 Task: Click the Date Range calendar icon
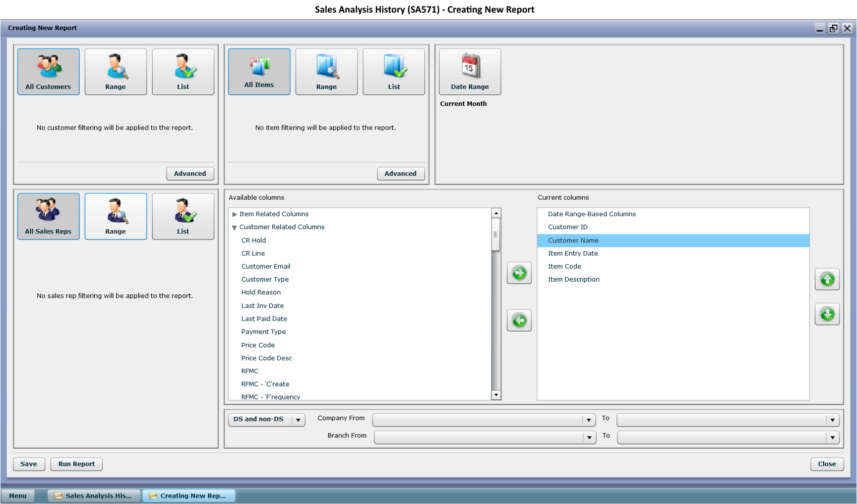(469, 71)
